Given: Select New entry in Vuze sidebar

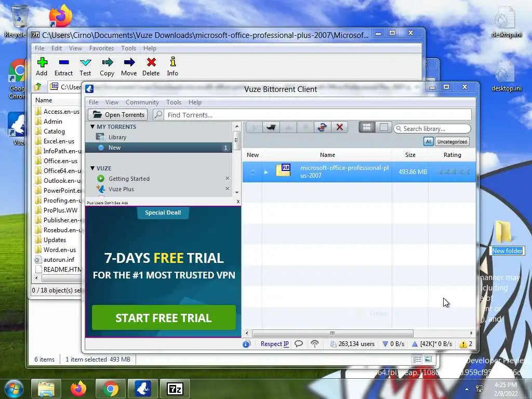Looking at the screenshot, I should [158, 148].
